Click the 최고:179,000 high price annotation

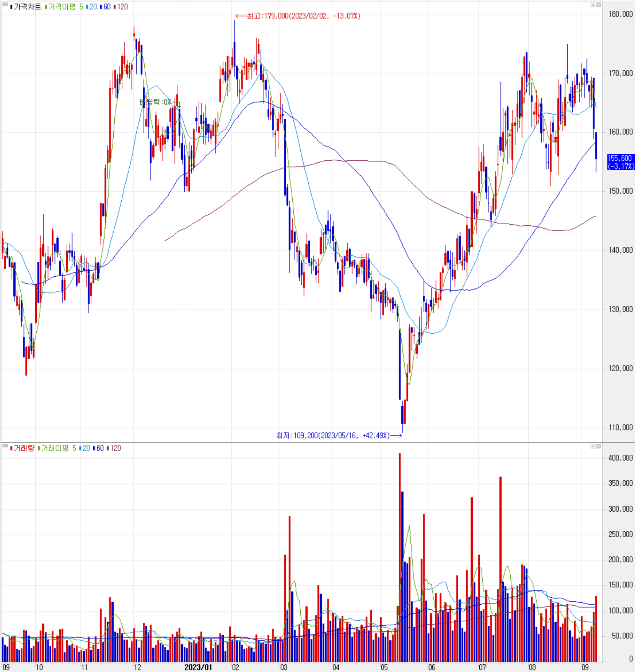coord(298,16)
